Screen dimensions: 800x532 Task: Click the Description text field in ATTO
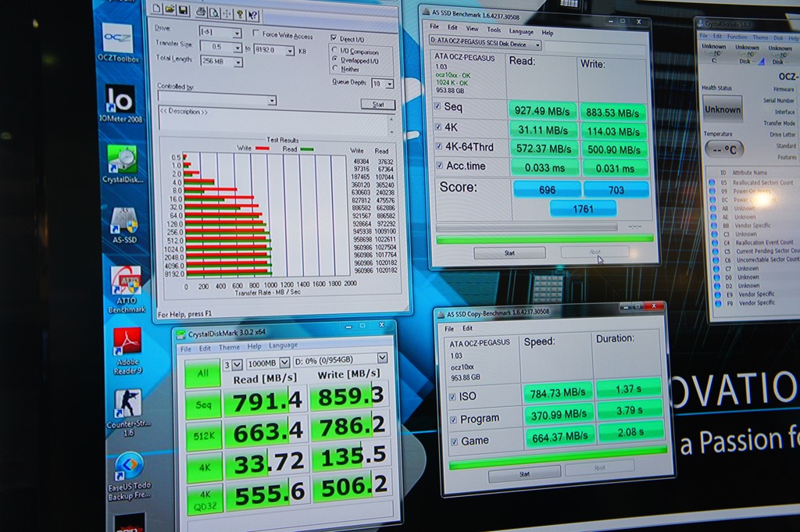[273, 120]
